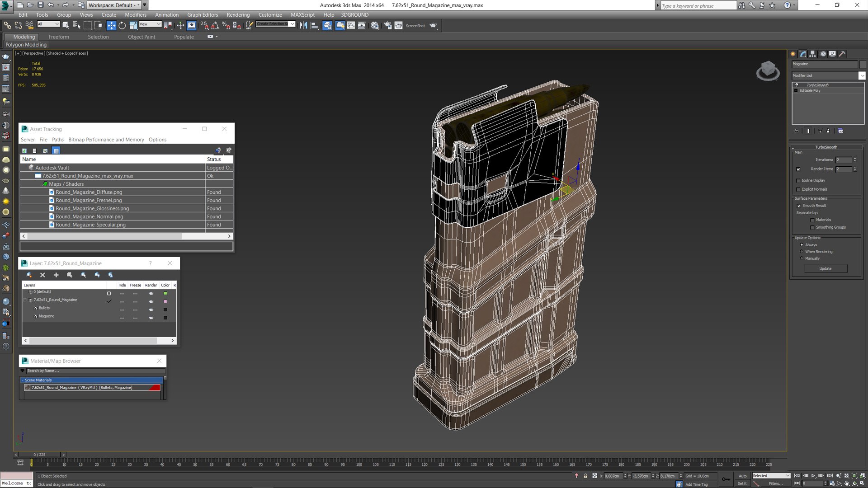Image resolution: width=868 pixels, height=488 pixels.
Task: Open Render Setup icon
Action: (x=387, y=26)
